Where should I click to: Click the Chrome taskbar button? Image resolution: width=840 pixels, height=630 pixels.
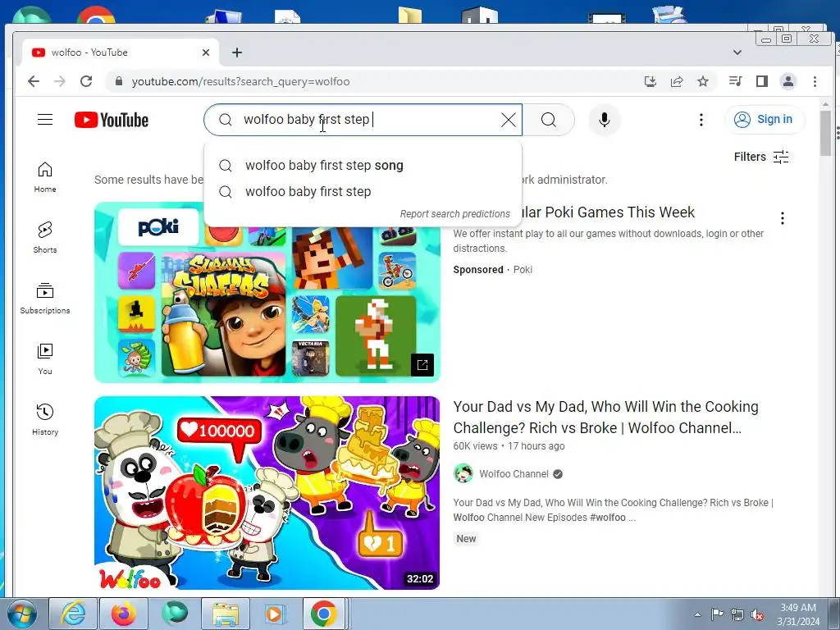tap(323, 614)
